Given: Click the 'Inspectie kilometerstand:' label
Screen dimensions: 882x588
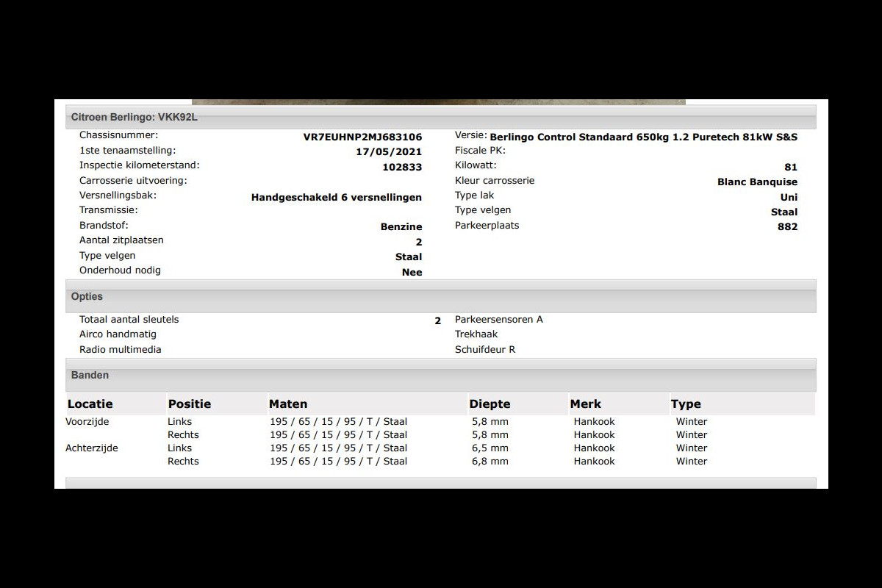Looking at the screenshot, I should click(140, 165).
